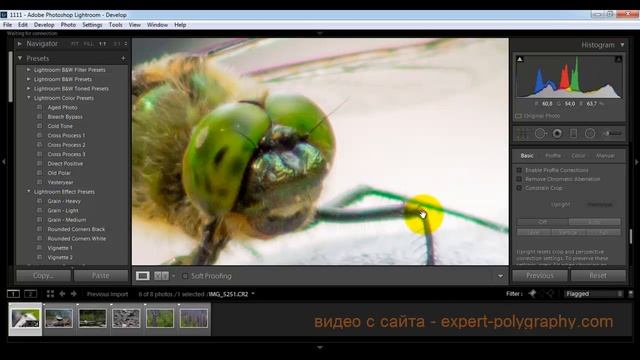Collapse Lightroom Effect Presets folder
The width and height of the screenshot is (640, 360).
coord(29,191)
